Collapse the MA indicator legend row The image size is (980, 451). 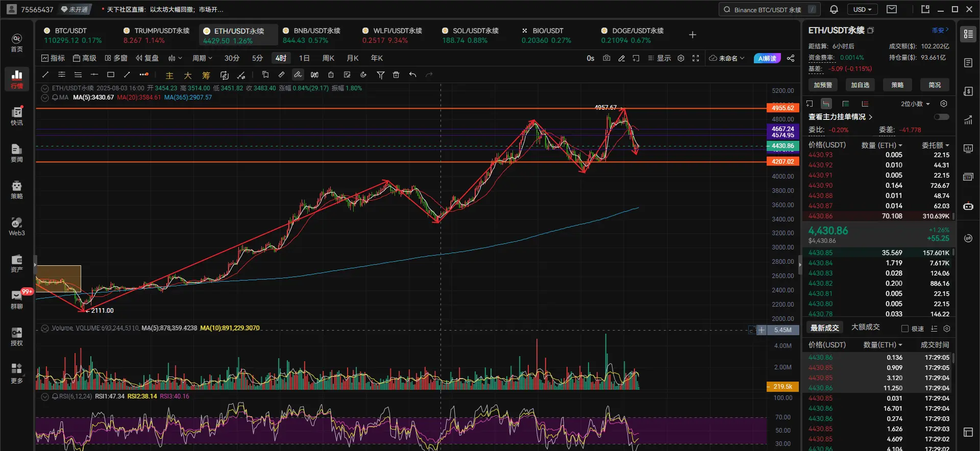[x=45, y=97]
